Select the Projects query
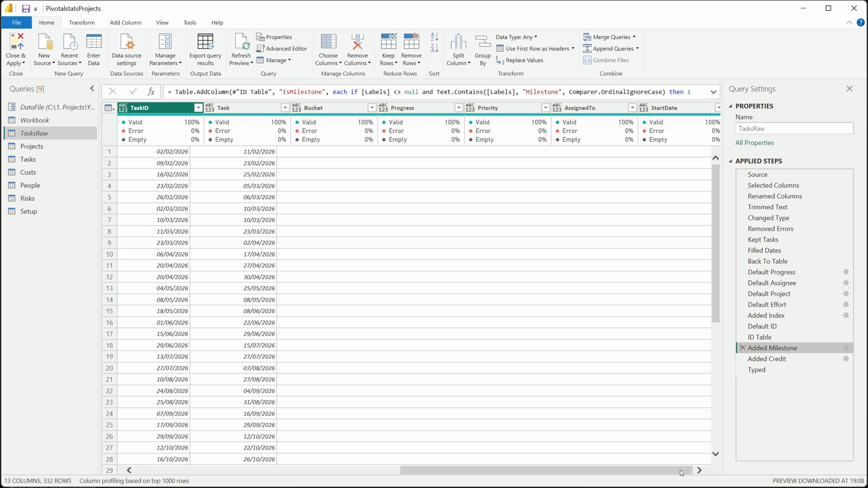The height and width of the screenshot is (488, 868). coord(31,146)
